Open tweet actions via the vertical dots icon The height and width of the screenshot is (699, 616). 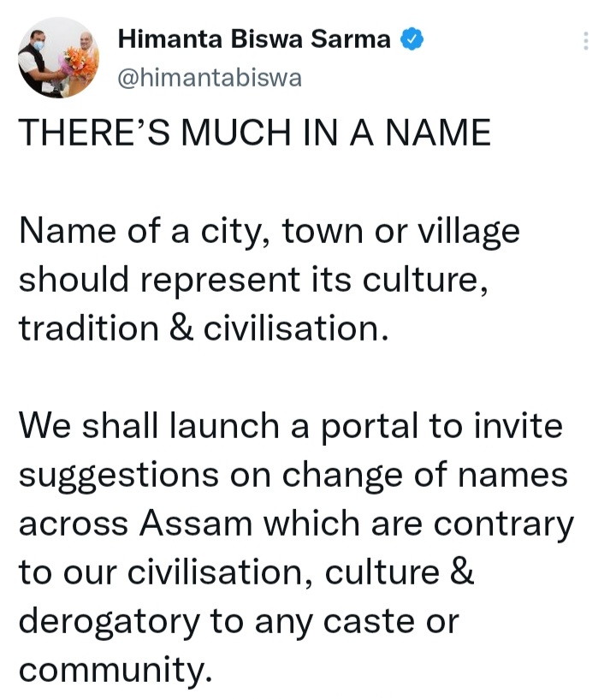click(x=586, y=41)
